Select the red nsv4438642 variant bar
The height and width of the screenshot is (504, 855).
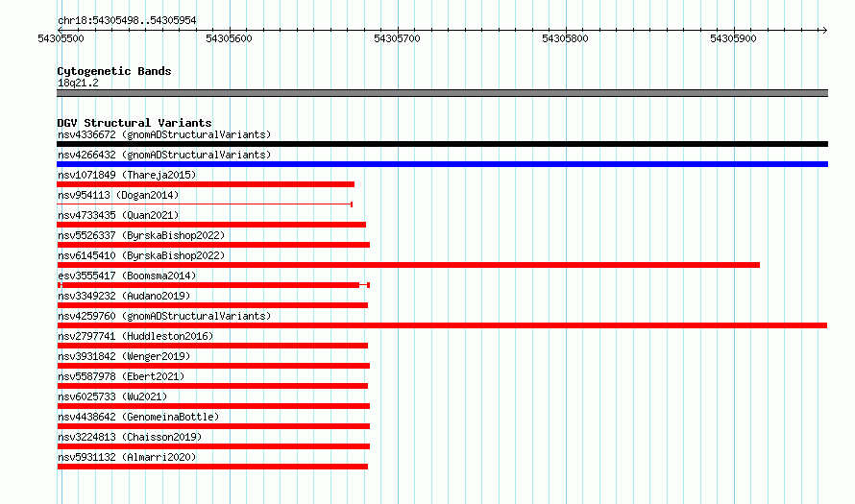tap(213, 426)
